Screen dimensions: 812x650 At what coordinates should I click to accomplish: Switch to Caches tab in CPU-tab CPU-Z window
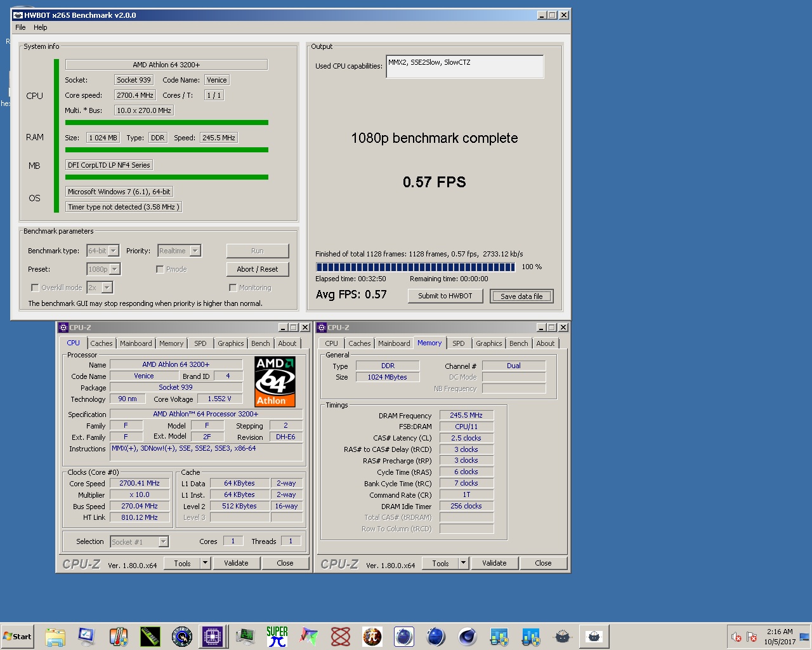coord(101,343)
